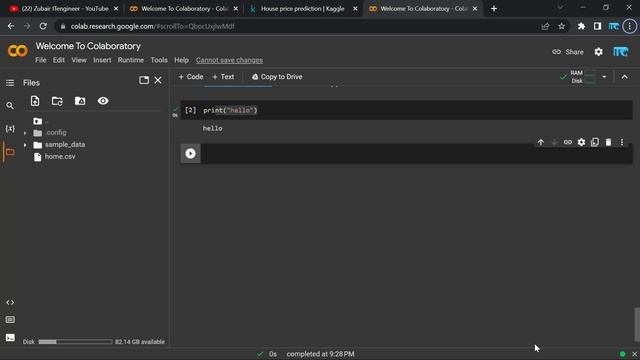
Task: Expand the .config folder
Action: point(25,133)
